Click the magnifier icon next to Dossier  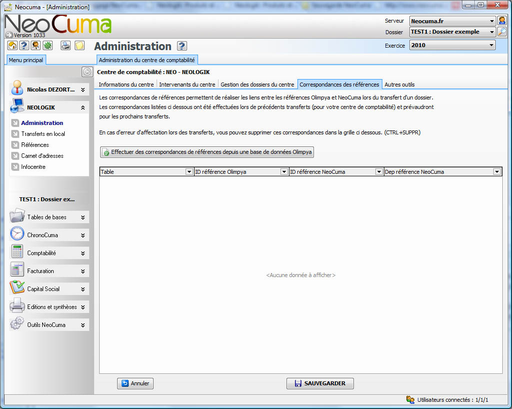tap(502, 32)
